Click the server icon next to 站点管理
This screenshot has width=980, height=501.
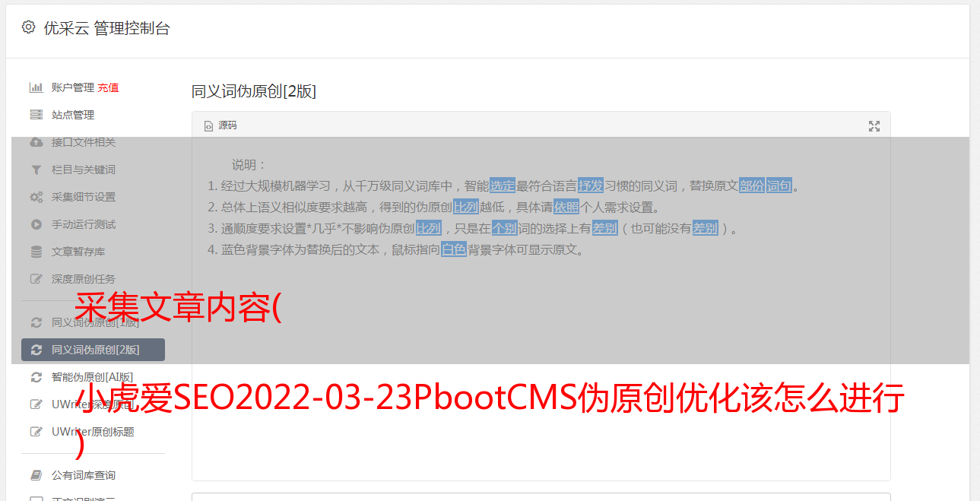tap(36, 115)
